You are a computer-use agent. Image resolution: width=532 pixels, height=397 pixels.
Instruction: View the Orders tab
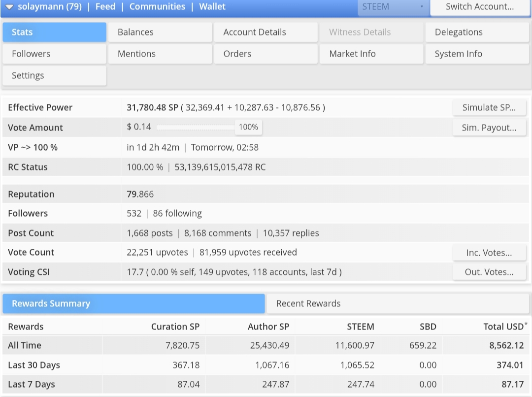(266, 54)
